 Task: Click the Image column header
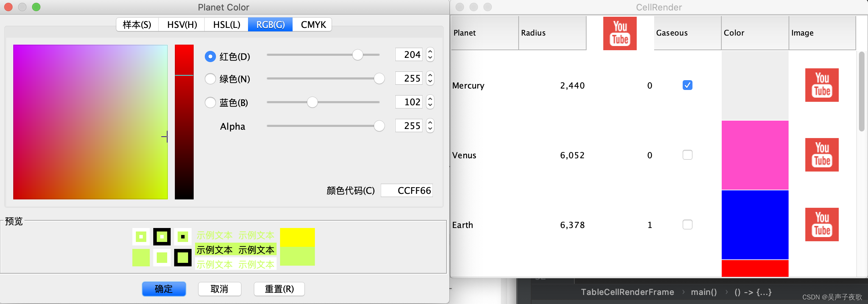coord(822,33)
